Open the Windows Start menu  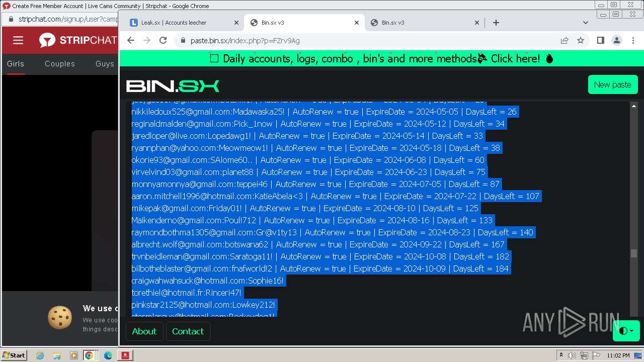coord(14,355)
